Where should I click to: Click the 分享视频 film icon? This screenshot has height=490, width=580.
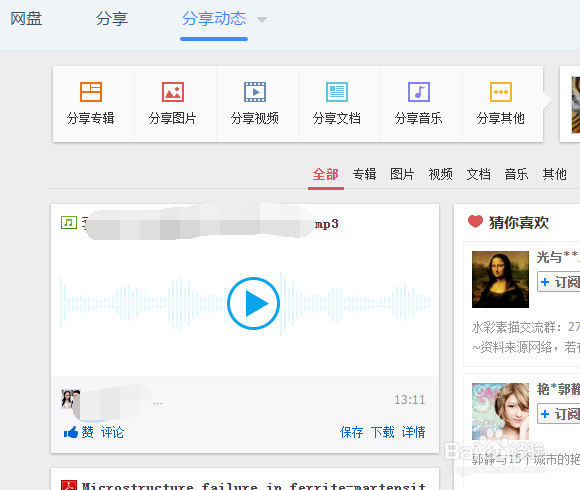coord(255,92)
